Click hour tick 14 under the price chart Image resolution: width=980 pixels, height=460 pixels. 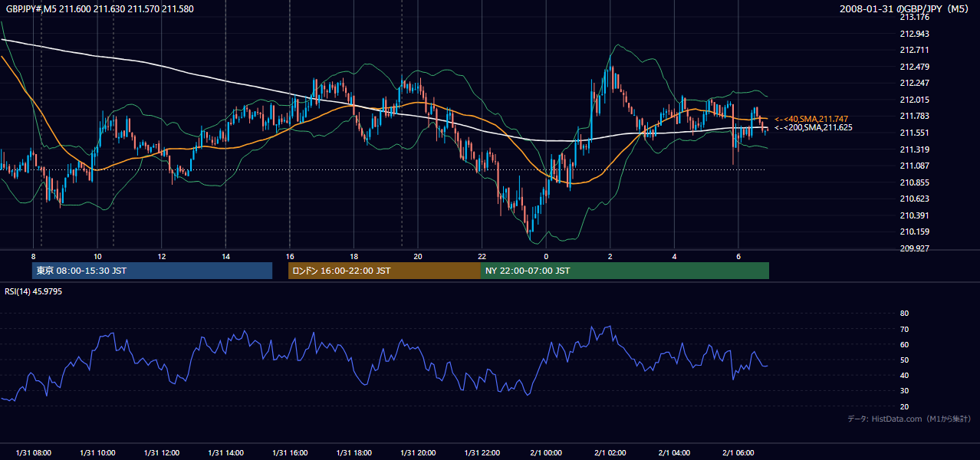click(225, 256)
